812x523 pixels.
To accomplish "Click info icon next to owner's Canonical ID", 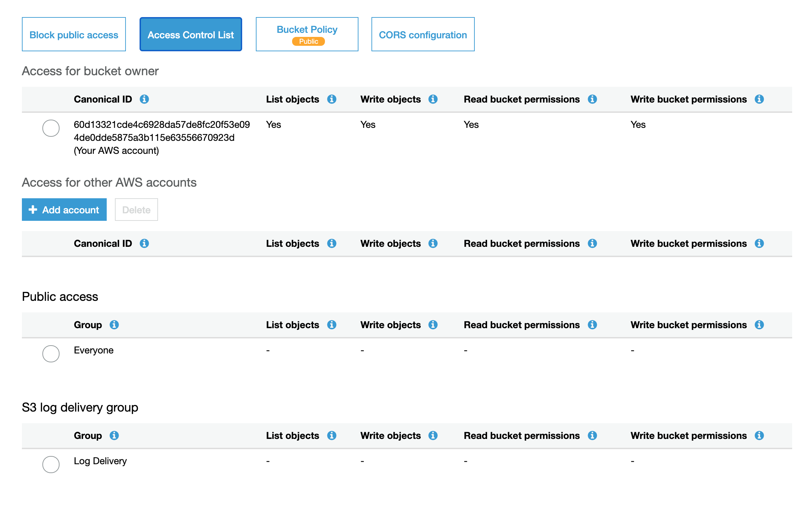I will (x=144, y=99).
